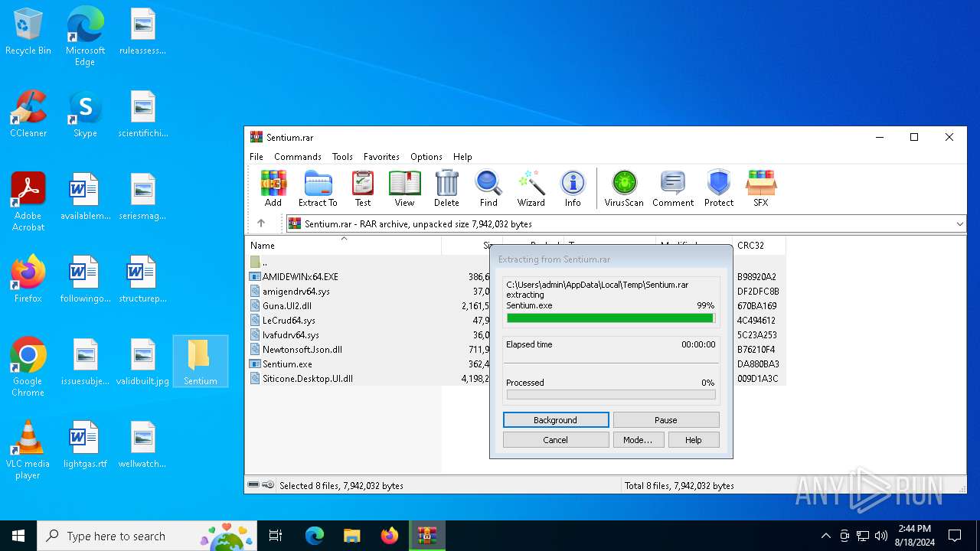
Task: Click the Mode... button
Action: click(638, 440)
